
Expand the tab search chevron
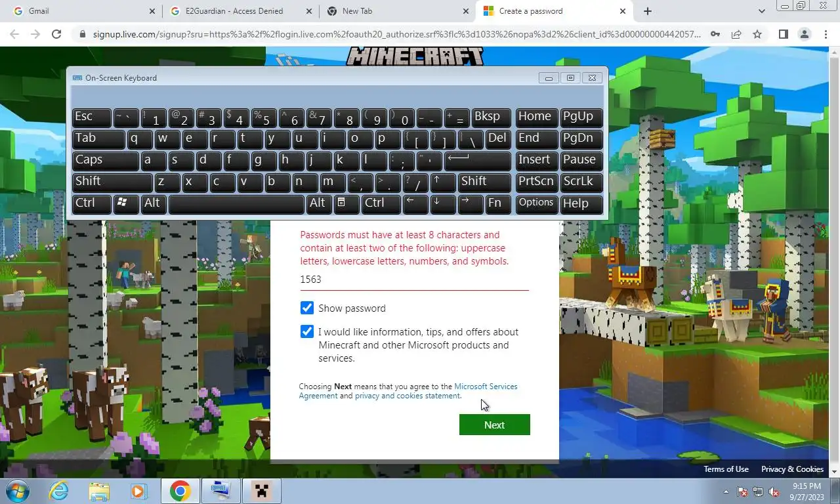761,11
